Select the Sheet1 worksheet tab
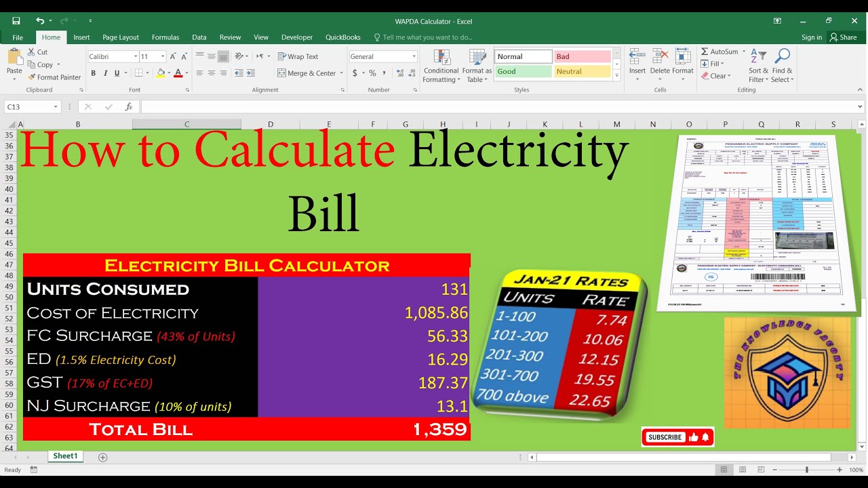 tap(66, 456)
